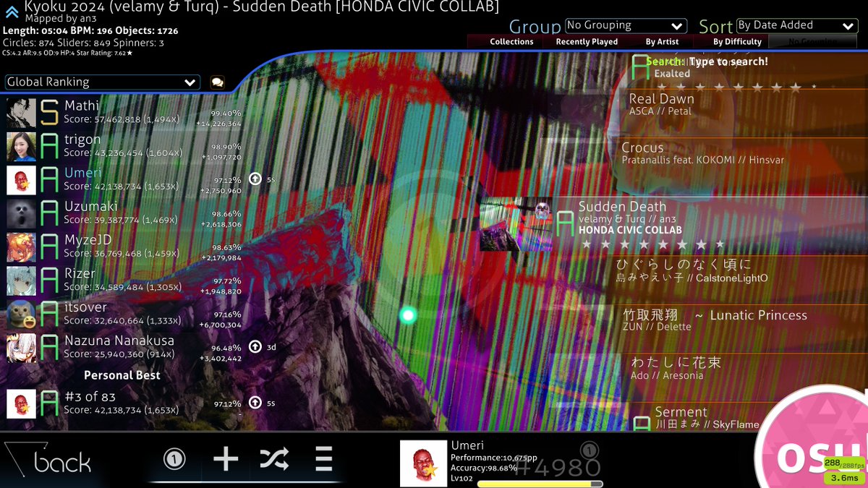
Task: Click the mode selection circle icon
Action: [x=174, y=458]
